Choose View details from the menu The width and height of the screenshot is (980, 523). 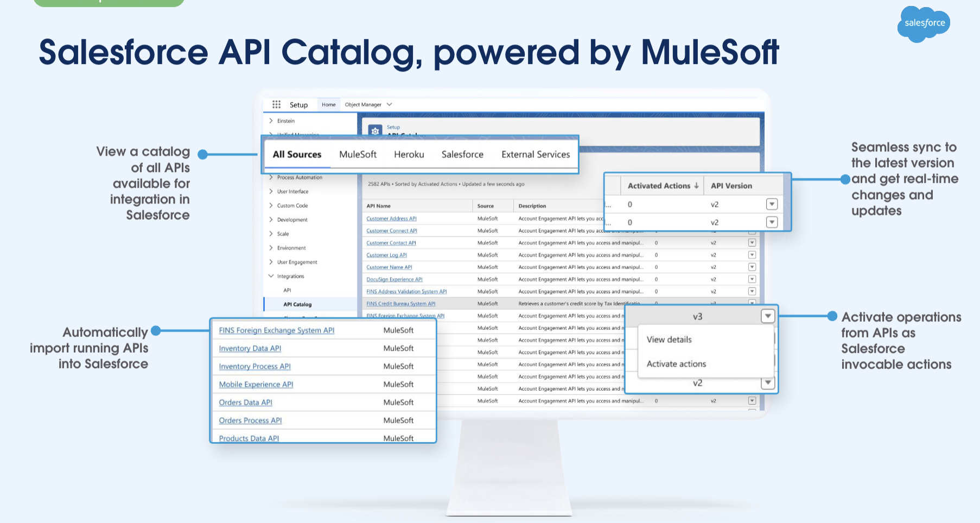point(669,340)
